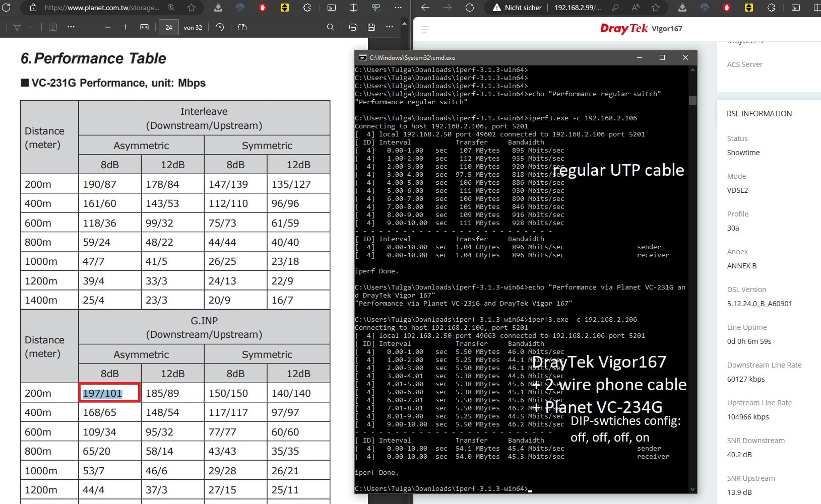Favorite the planet.com.tw page with the star
Image resolution: width=821 pixels, height=504 pixels.
click(192, 8)
